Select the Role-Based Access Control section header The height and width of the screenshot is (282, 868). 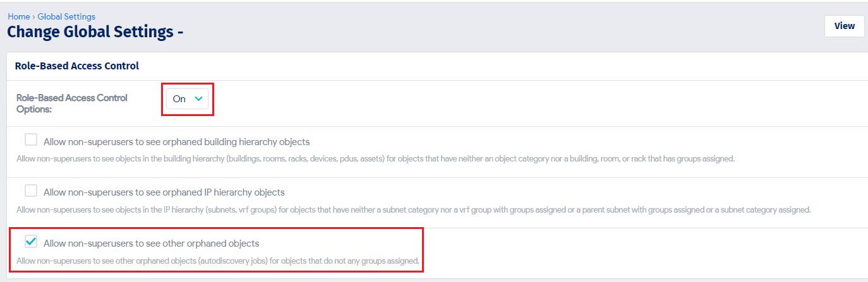click(x=77, y=66)
